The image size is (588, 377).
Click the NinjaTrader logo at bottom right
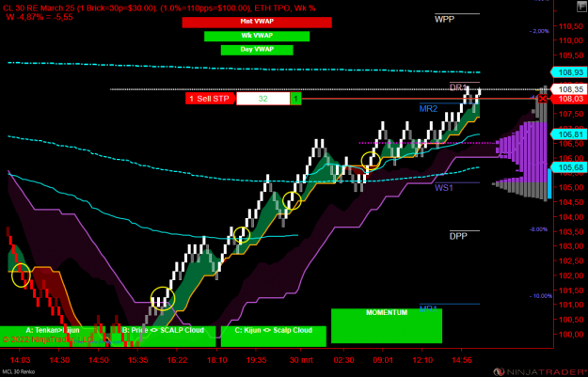[x=540, y=371]
